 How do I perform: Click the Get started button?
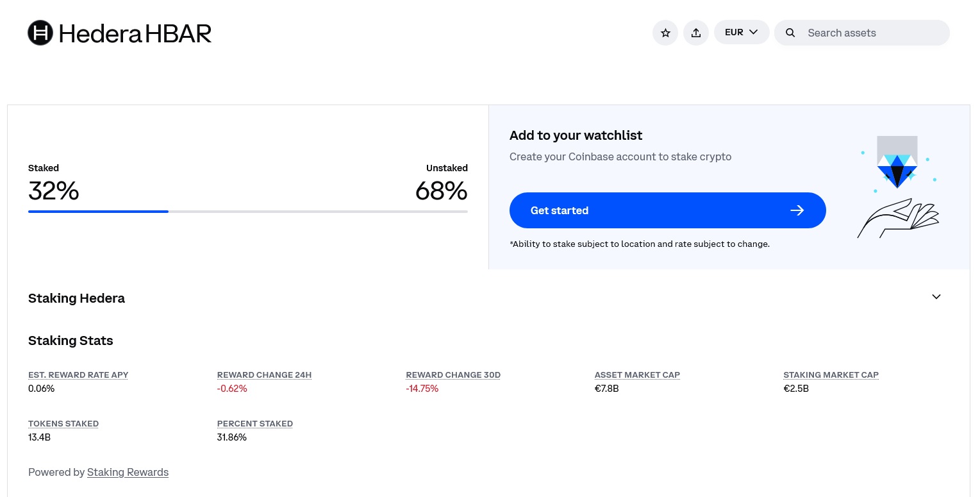tap(668, 210)
